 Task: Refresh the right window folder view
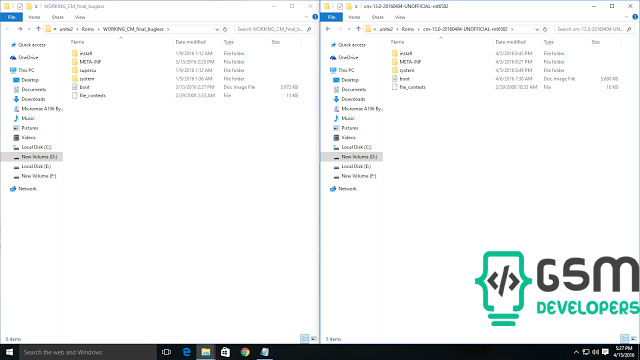point(545,29)
